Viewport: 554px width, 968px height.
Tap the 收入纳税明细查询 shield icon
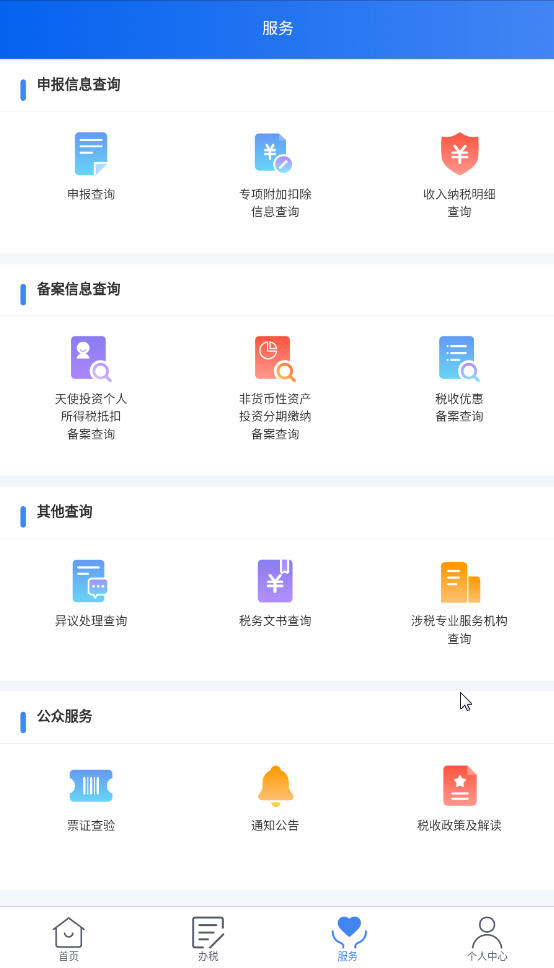pos(460,153)
